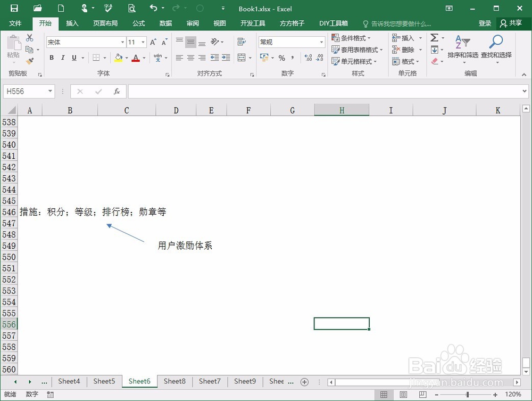Cut the selection with the scissors icon
The height and width of the screenshot is (401, 532).
point(29,38)
